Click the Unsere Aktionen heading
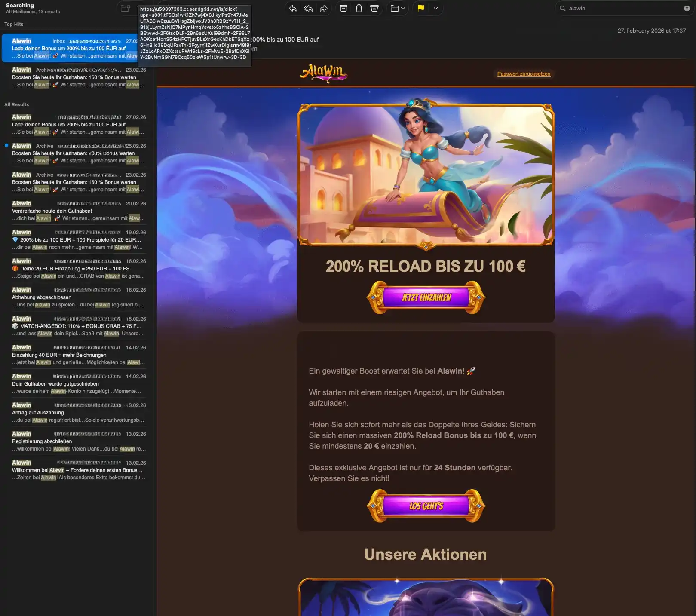Viewport: 696px width, 616px height. (426, 555)
